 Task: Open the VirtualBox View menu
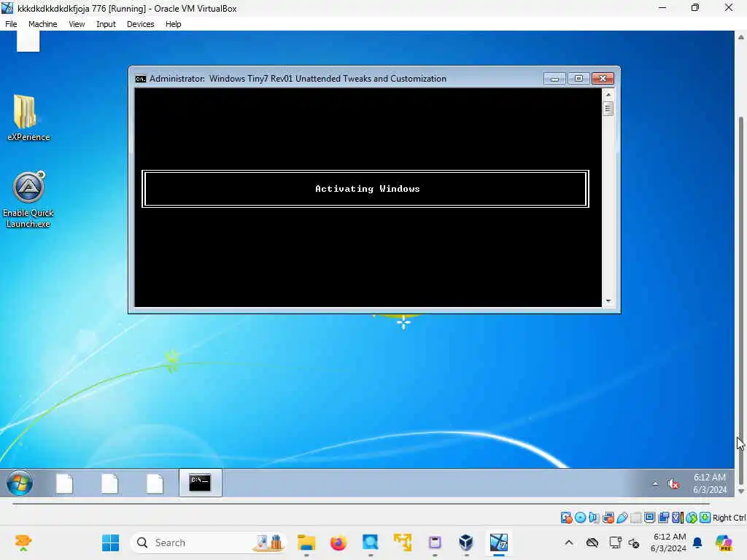point(77,24)
